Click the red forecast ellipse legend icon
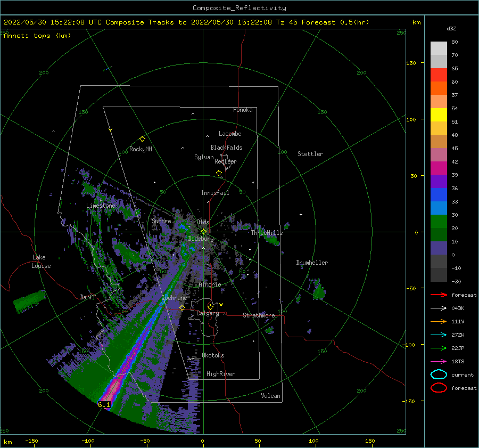 (x=439, y=388)
